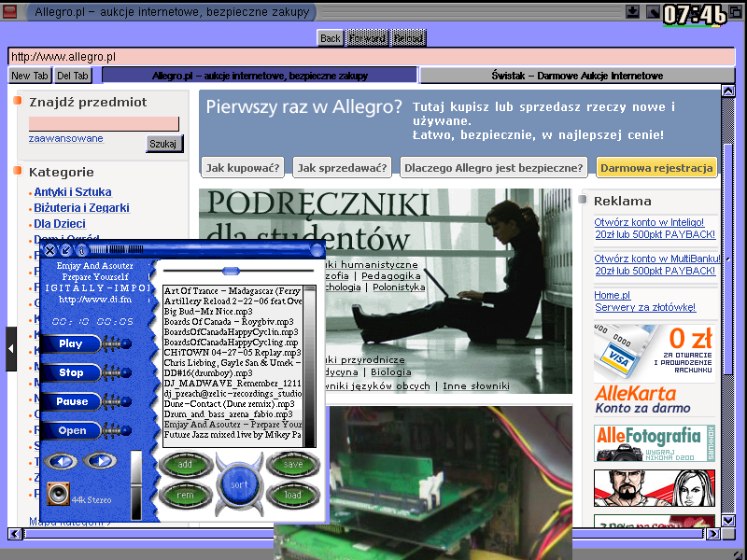Screen dimensions: 747x560
Task: Click the Otwórz konto w Inteligo! link
Action: pos(649,222)
